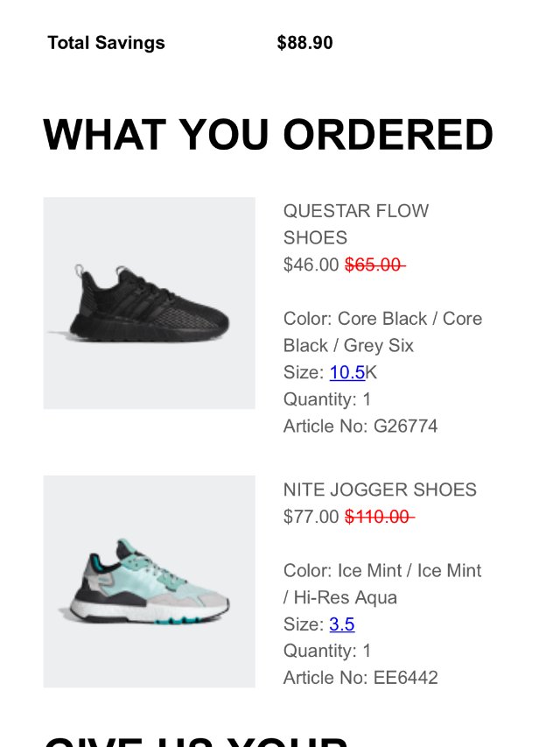Select the NITE JOGGER SHOES product title

[x=380, y=490]
